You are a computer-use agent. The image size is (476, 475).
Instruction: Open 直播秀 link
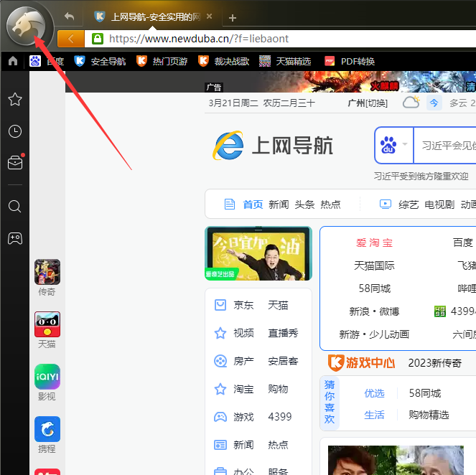click(283, 333)
